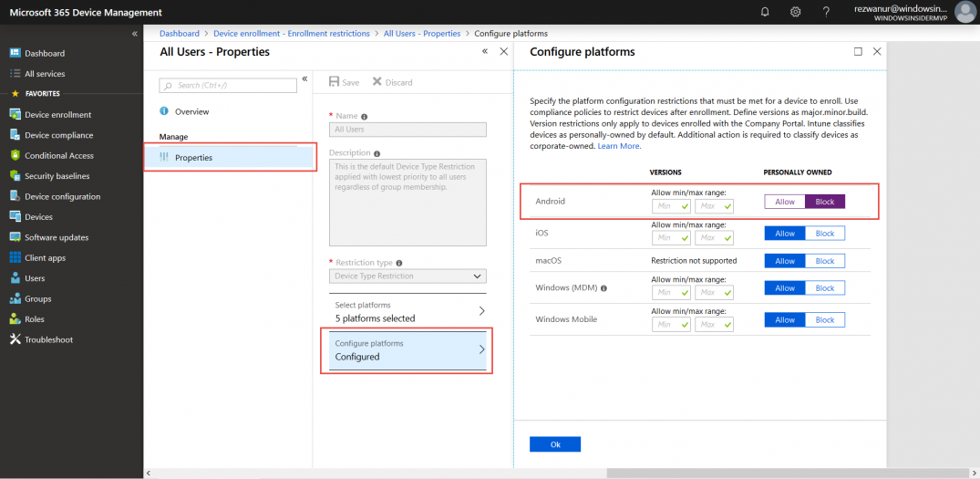Click the Dashboard sidebar icon
980x479 pixels.
click(15, 53)
